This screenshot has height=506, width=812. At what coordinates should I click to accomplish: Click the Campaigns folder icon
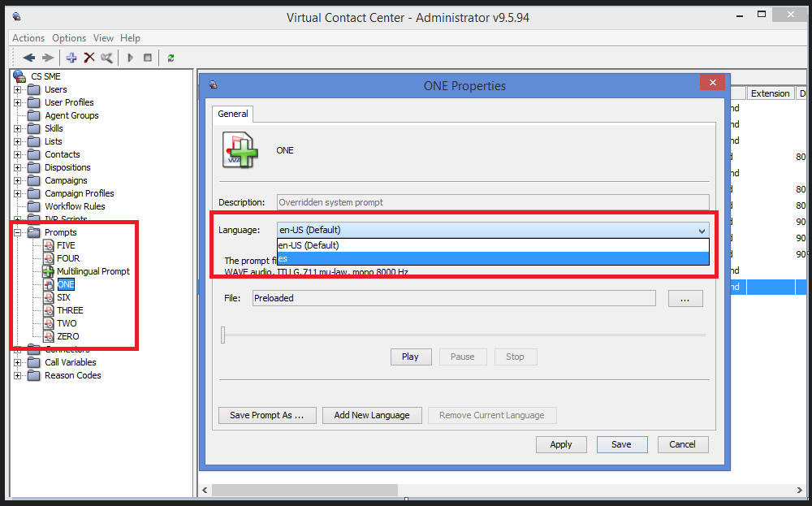tap(33, 180)
